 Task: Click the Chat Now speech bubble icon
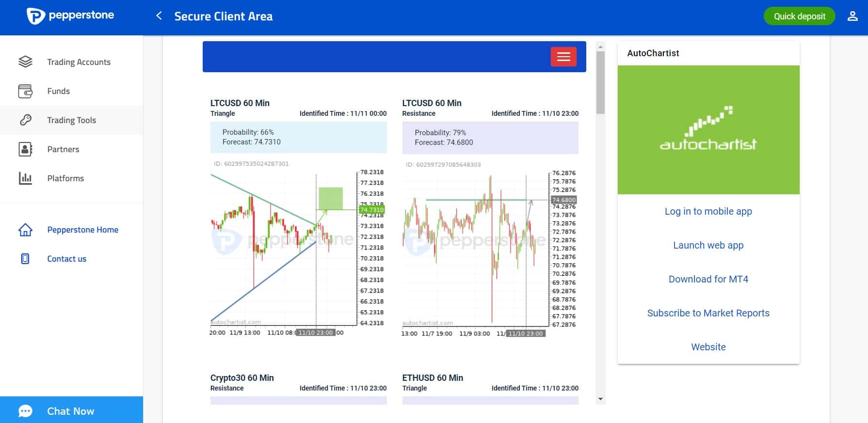(x=25, y=411)
